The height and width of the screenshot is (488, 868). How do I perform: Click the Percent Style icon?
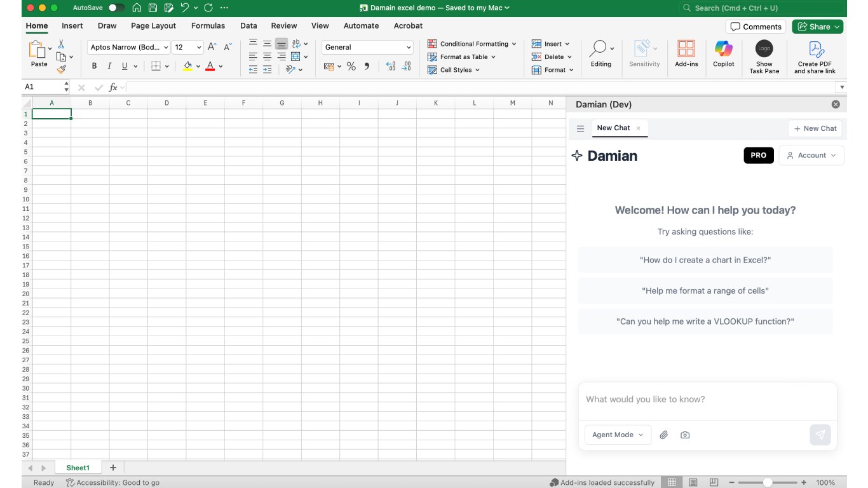tap(351, 66)
